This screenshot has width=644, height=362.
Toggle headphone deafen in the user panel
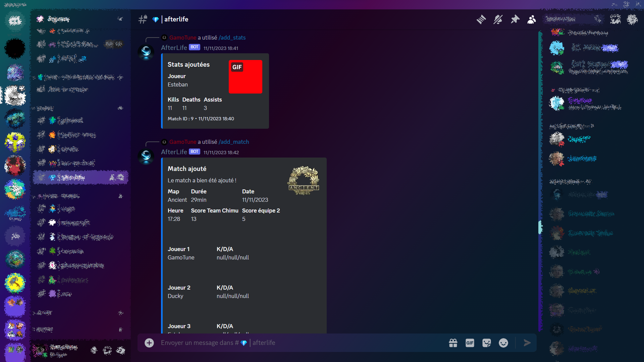click(x=107, y=350)
